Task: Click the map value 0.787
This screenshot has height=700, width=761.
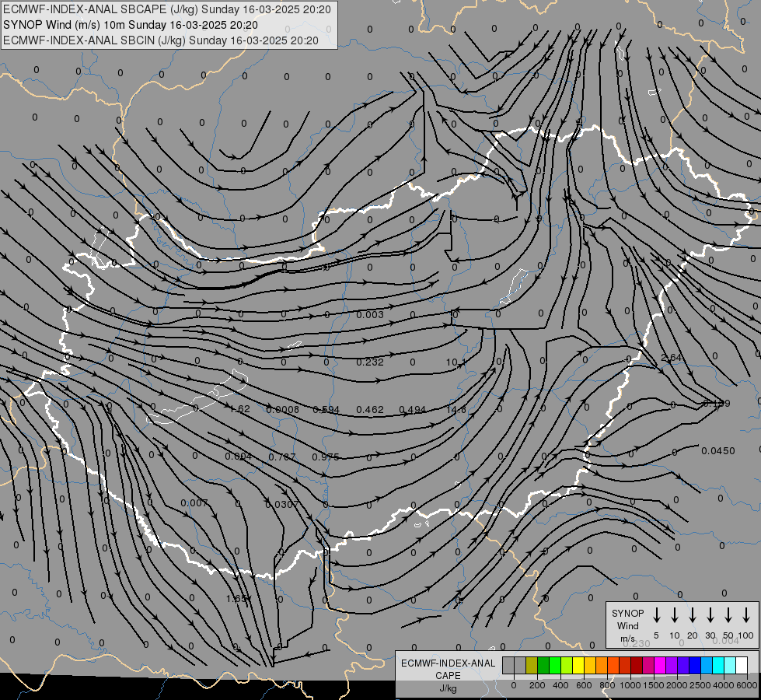Action: (282, 457)
